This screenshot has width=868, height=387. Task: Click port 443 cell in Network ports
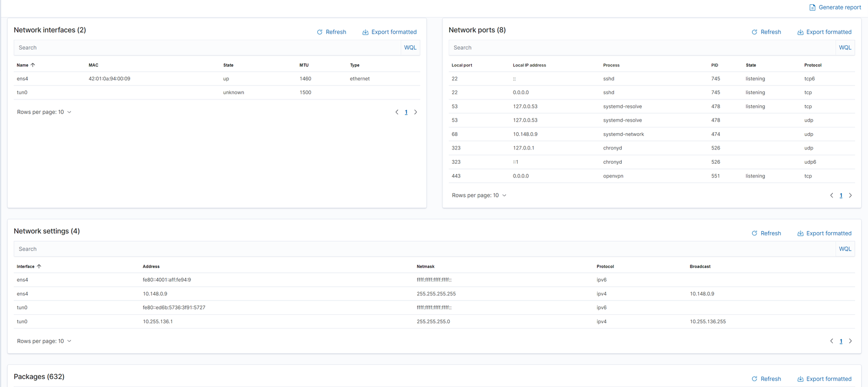pyautogui.click(x=456, y=176)
